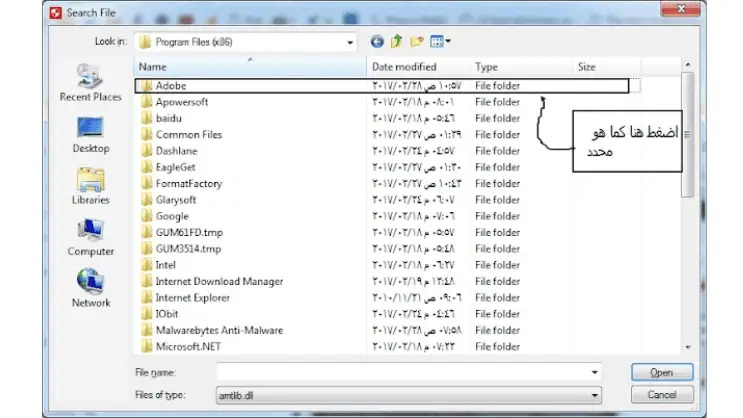
Task: Click the folder icon beside Internet Explorer
Action: click(x=146, y=298)
